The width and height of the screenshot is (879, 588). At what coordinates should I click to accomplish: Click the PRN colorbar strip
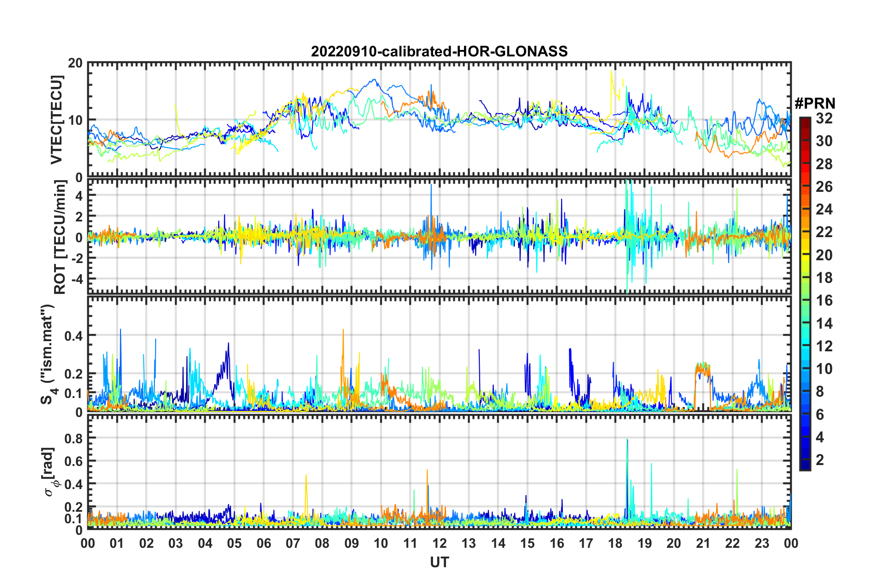click(805, 294)
